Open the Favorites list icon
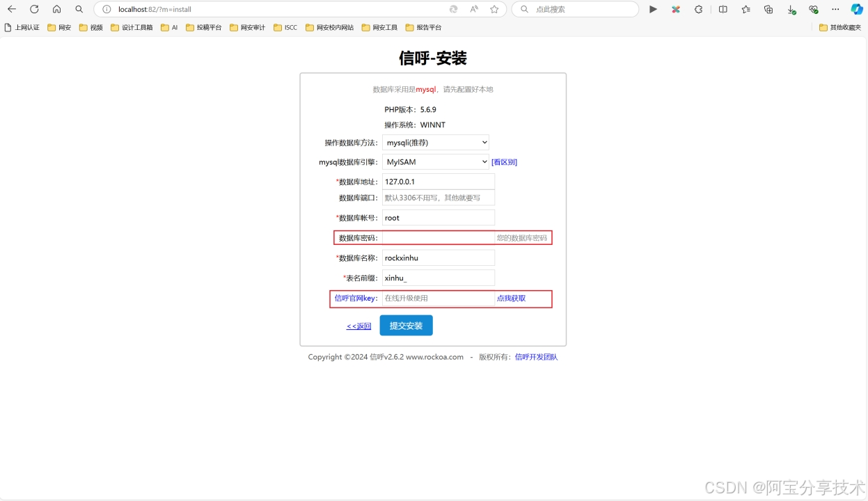The image size is (868, 501). (745, 10)
